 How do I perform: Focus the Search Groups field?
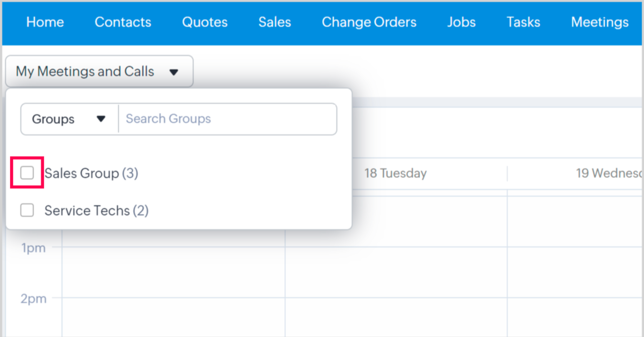tap(227, 119)
